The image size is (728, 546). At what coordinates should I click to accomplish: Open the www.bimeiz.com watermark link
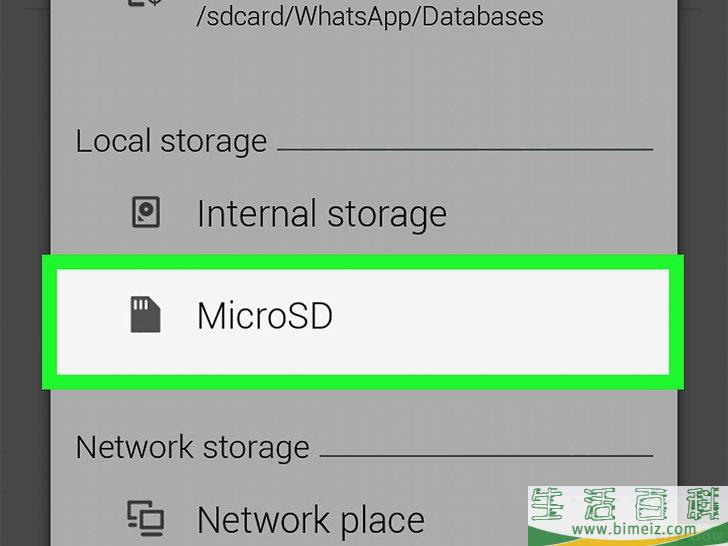[x=634, y=529]
